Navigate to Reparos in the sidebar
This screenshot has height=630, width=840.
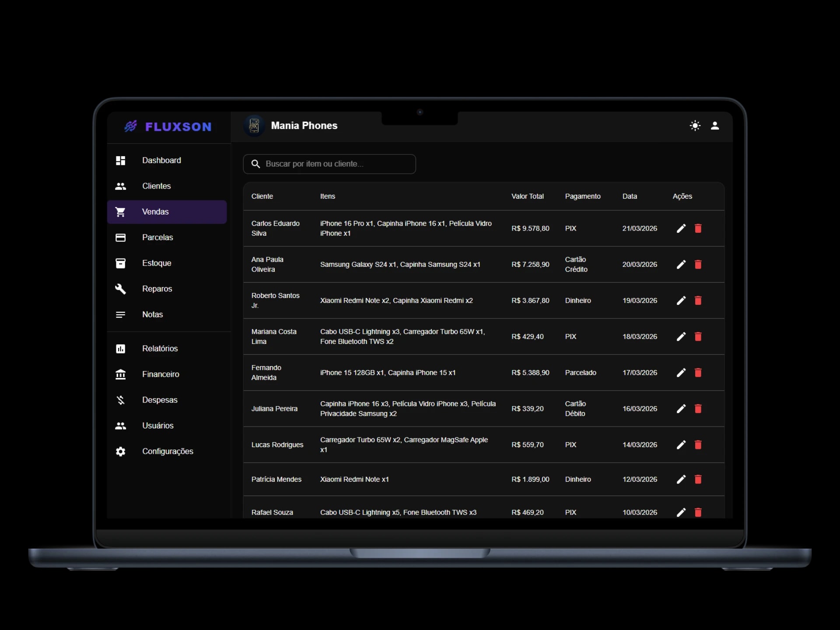[x=157, y=289]
